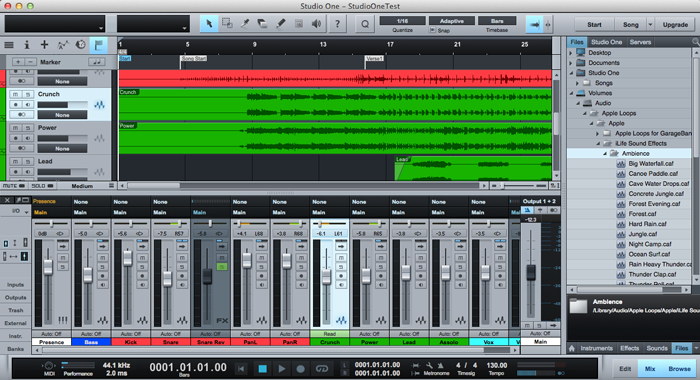Image resolution: width=700 pixels, height=380 pixels.
Task: Toggle autoscroll arrow button in toolbar
Action: point(534,25)
